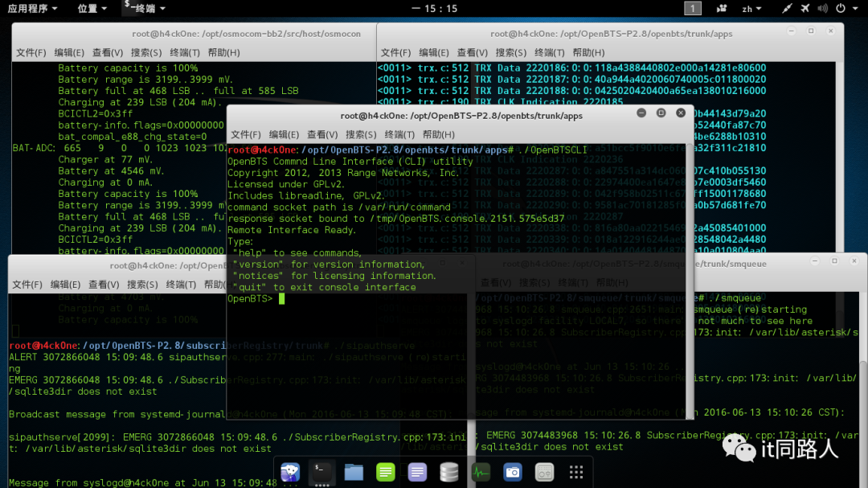Image resolution: width=868 pixels, height=488 pixels.
Task: Launch the Iceweasel browser from the dock
Action: pos(290,473)
